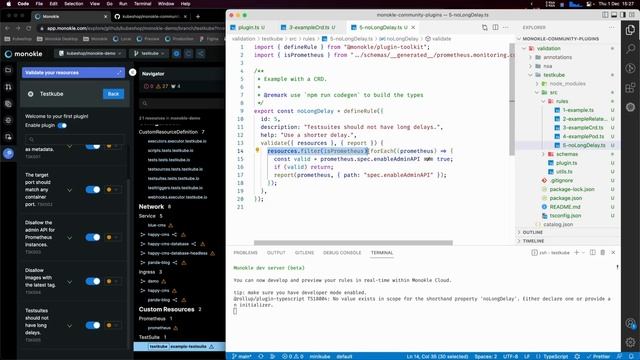
Task: Select the testkube example-testsuite resource
Action: coord(179,347)
